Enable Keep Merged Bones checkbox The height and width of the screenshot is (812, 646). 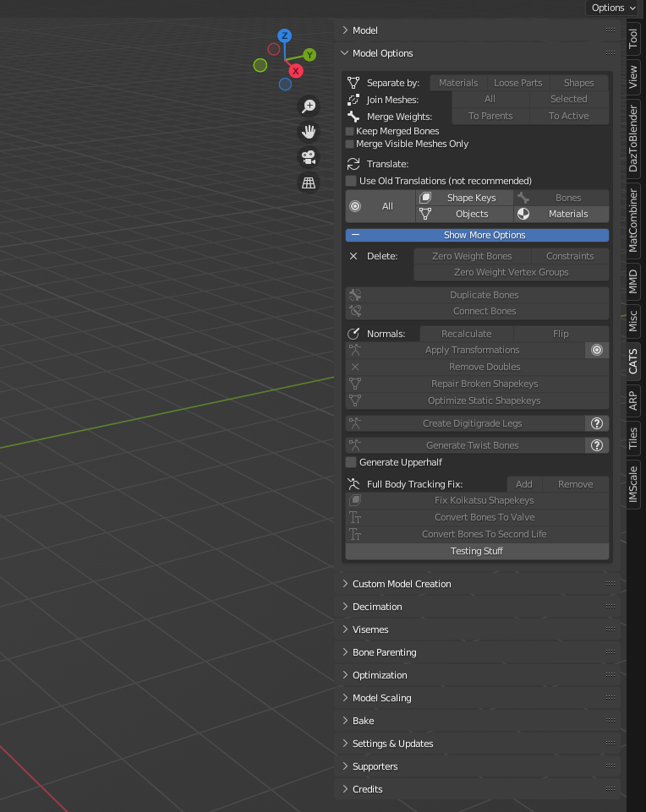(350, 131)
